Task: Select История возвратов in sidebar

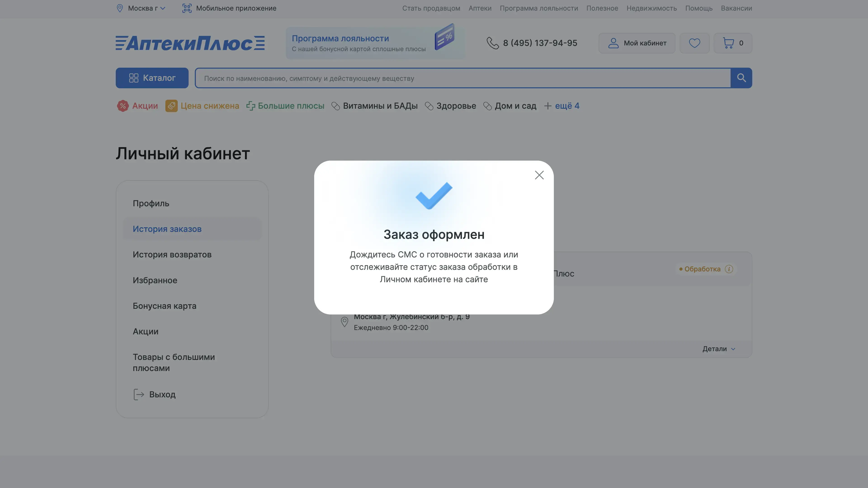Action: point(172,255)
